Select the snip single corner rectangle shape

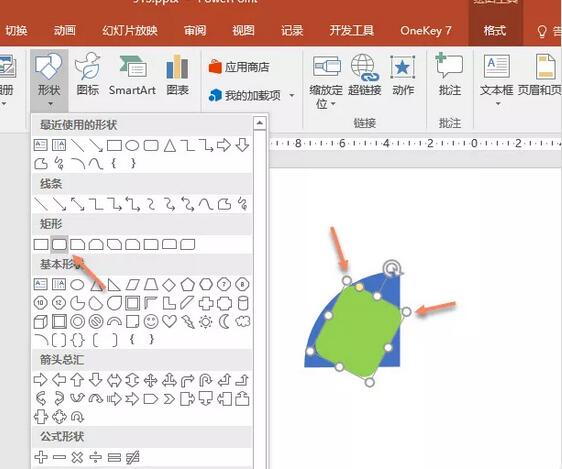(x=78, y=244)
